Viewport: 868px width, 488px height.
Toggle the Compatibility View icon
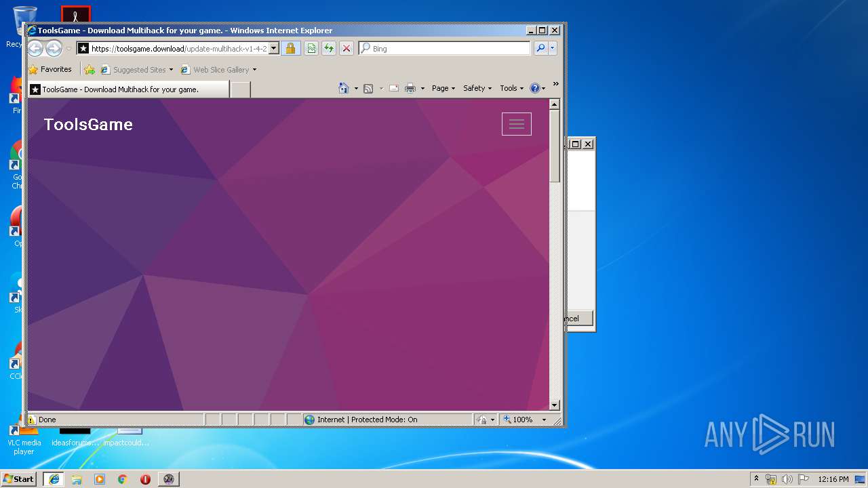click(x=311, y=49)
